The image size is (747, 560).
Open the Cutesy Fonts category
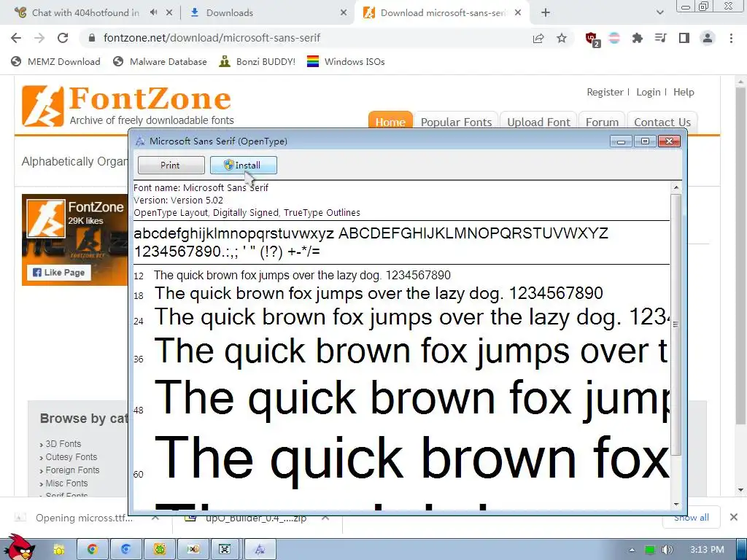point(71,457)
